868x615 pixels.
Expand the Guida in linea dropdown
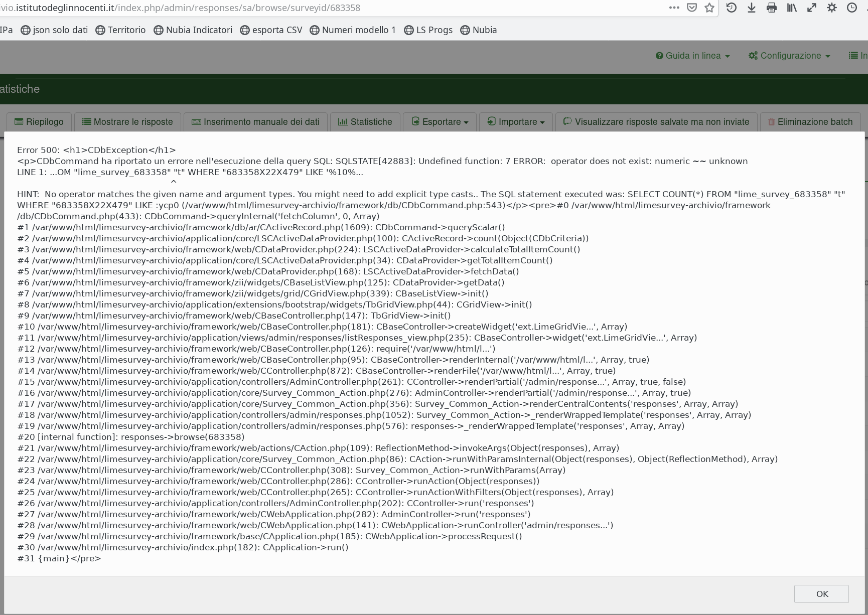[692, 56]
